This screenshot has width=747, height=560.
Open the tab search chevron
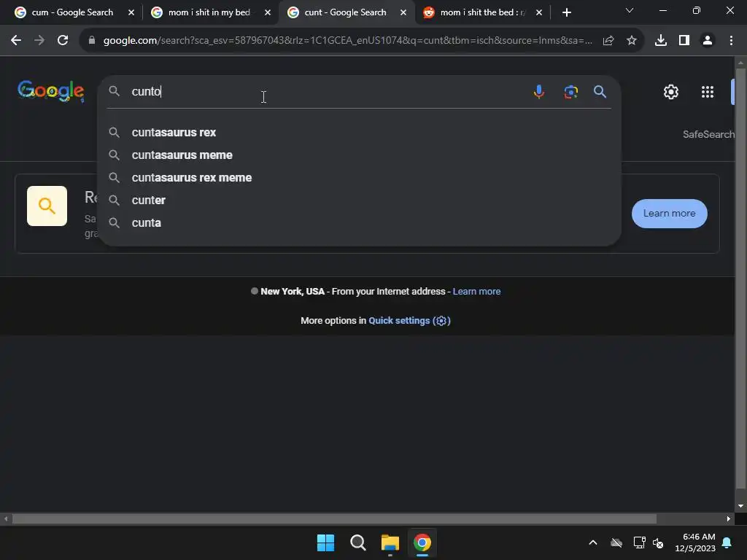click(630, 10)
